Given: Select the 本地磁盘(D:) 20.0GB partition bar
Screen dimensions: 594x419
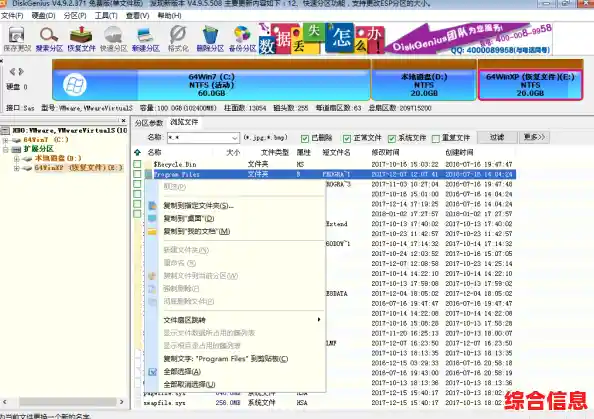Looking at the screenshot, I should point(424,80).
